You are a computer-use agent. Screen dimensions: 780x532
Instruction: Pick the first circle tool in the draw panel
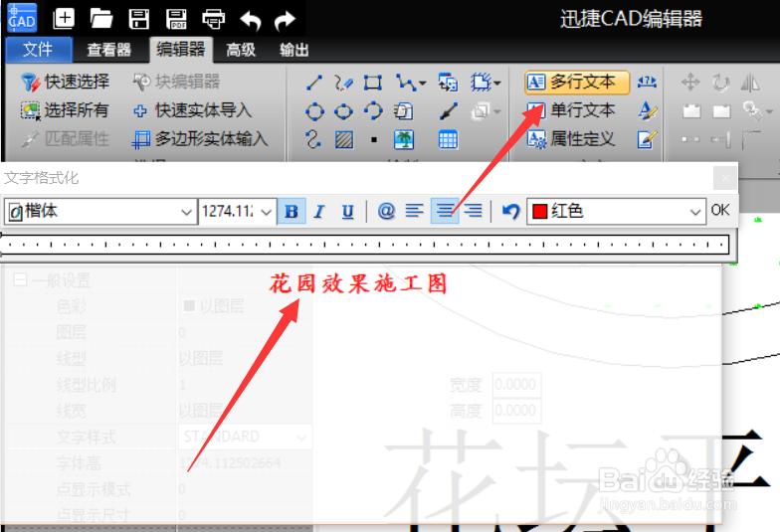(x=314, y=111)
